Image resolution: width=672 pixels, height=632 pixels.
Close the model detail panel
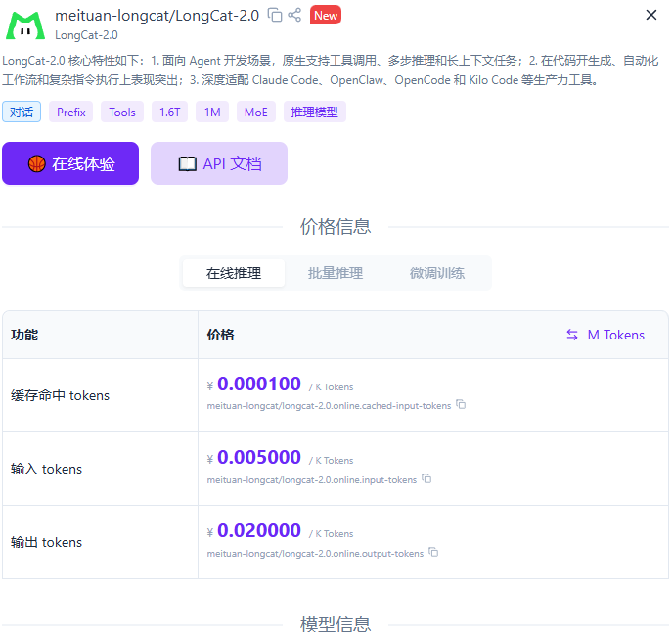[651, 15]
